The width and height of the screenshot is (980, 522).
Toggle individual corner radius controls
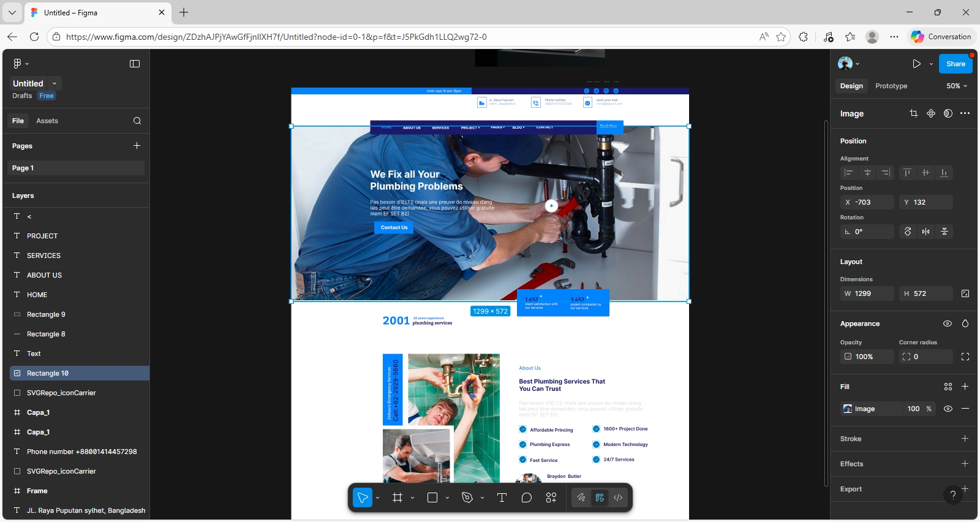965,357
